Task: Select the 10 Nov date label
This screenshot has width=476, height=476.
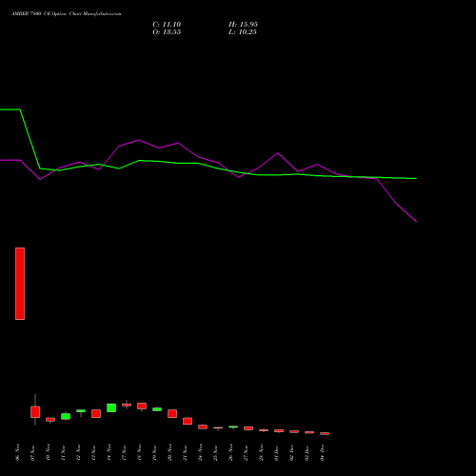Action: tap(48, 452)
